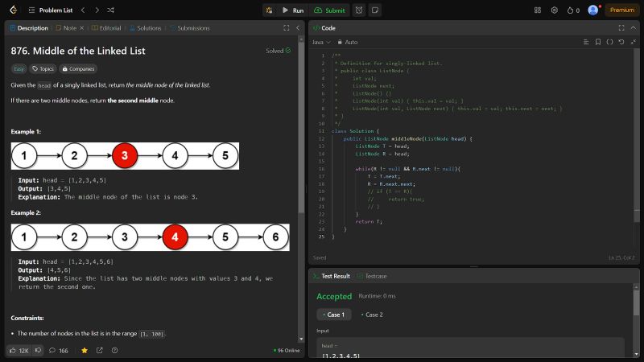
Task: Click the debugger icon beside Run
Action: 270,10
